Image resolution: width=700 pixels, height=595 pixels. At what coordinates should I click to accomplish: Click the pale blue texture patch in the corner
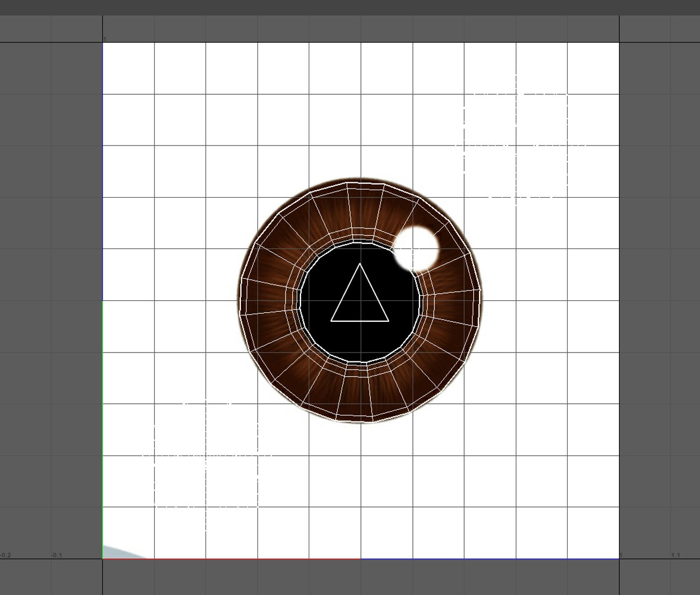122,552
